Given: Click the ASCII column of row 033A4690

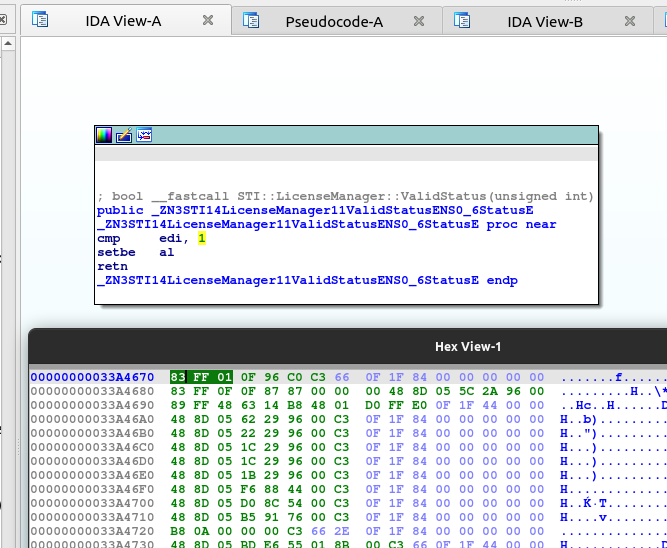Looking at the screenshot, I should click(613, 405).
